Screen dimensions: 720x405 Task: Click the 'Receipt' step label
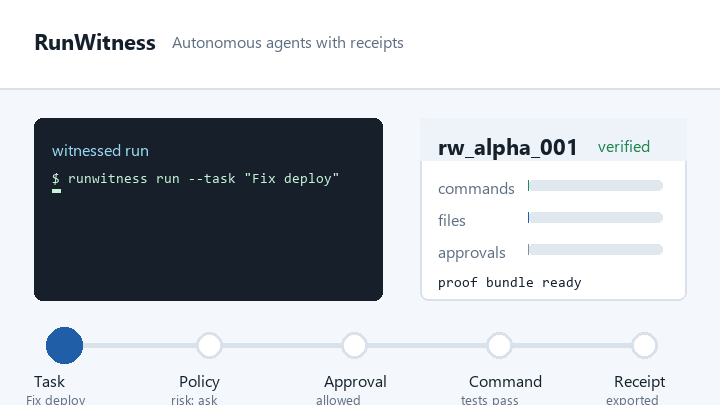point(640,382)
